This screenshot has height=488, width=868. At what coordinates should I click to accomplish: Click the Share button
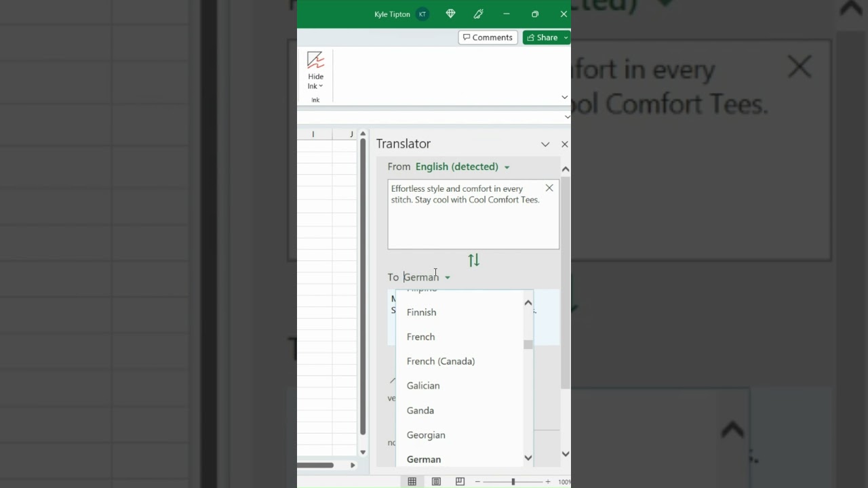(x=542, y=37)
